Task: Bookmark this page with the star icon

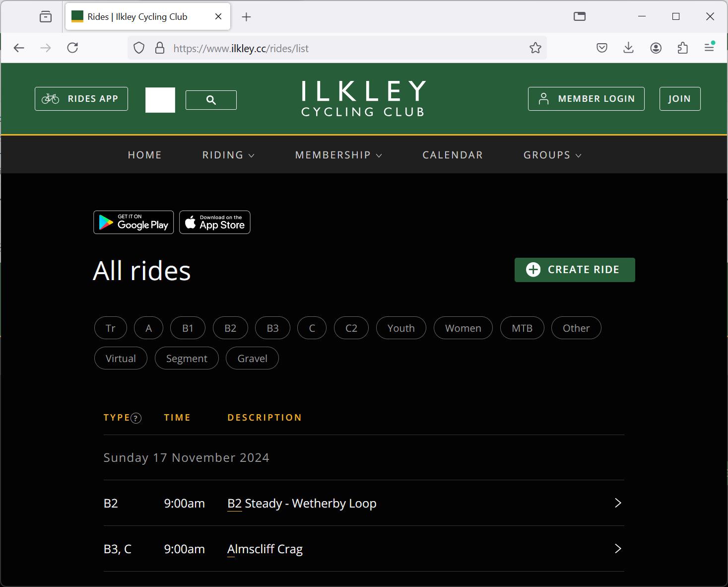Action: (535, 48)
